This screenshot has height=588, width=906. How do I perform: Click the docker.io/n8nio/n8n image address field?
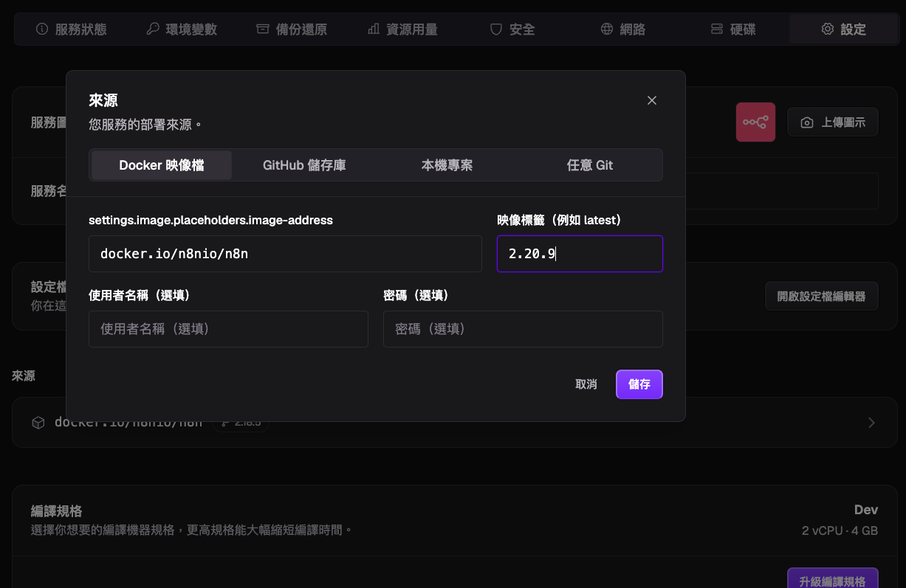click(x=285, y=254)
